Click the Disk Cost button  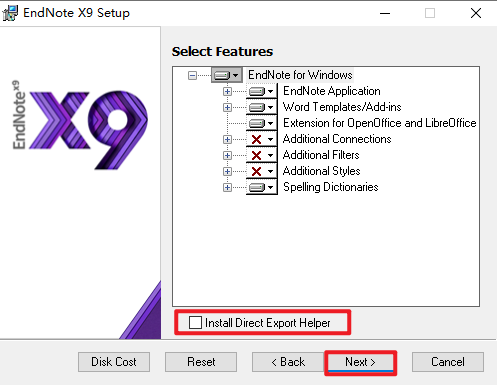tap(114, 362)
